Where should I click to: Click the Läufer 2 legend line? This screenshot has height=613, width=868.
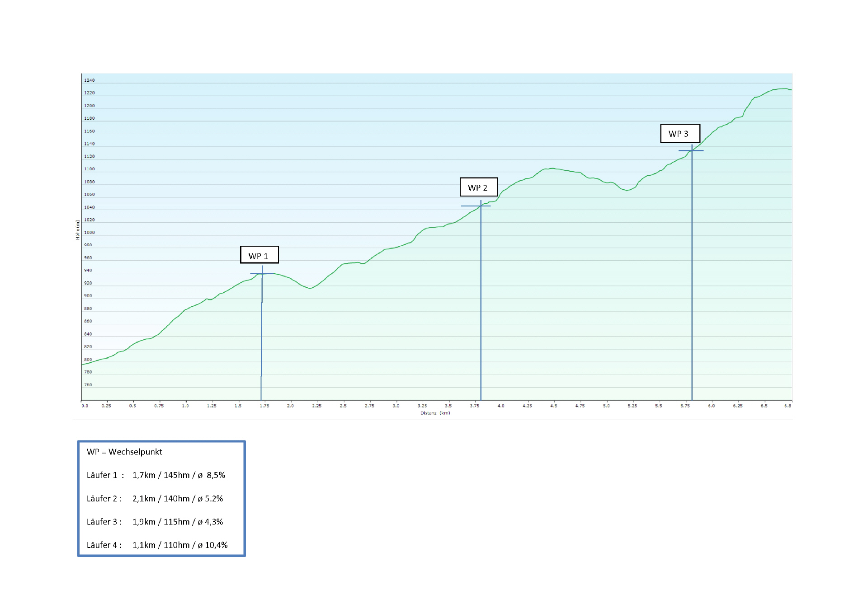click(x=155, y=498)
